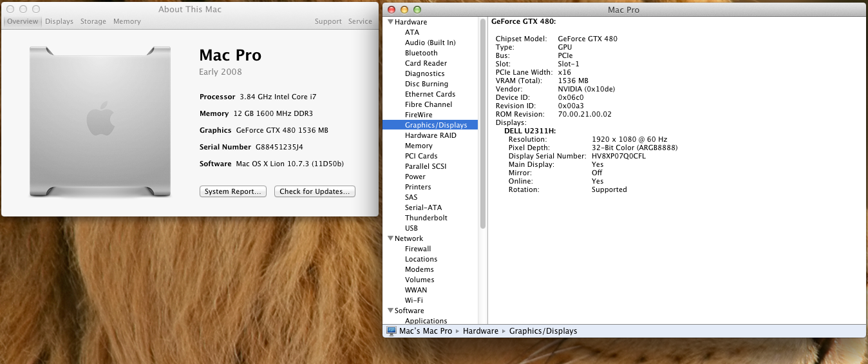Select Ethernet Cards item
This screenshot has width=868, height=364.
click(430, 94)
